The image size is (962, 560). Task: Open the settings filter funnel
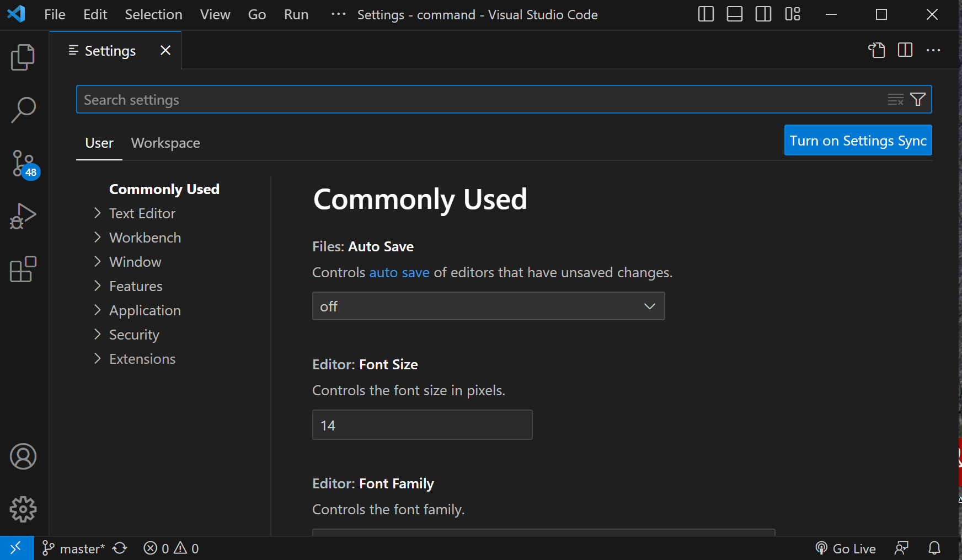pos(918,99)
